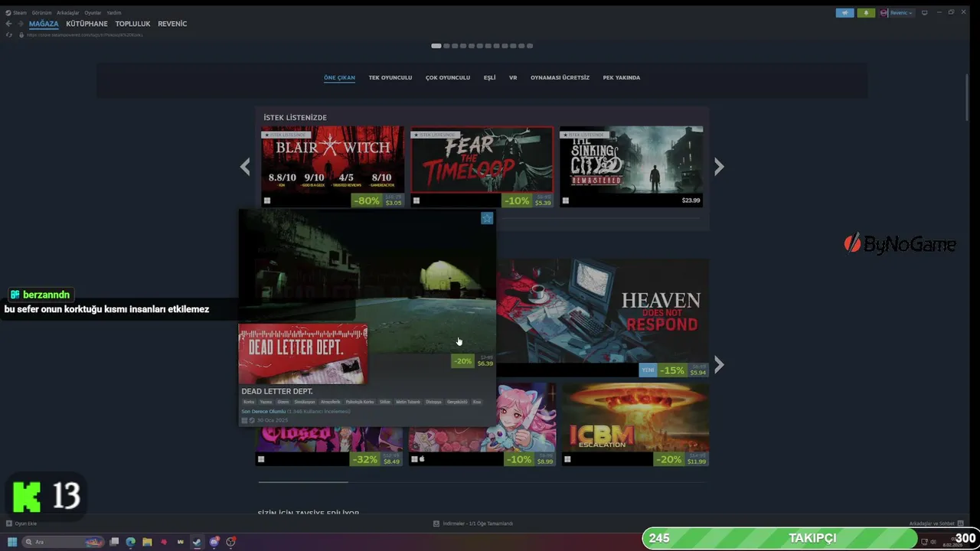Advance featured carousel with right arrow
980x551 pixels.
[719, 364]
